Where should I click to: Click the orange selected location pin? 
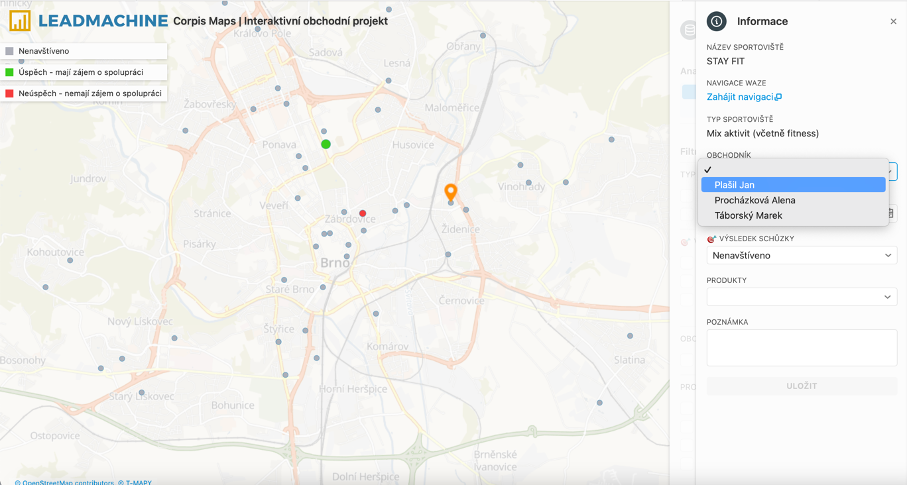coord(451,192)
